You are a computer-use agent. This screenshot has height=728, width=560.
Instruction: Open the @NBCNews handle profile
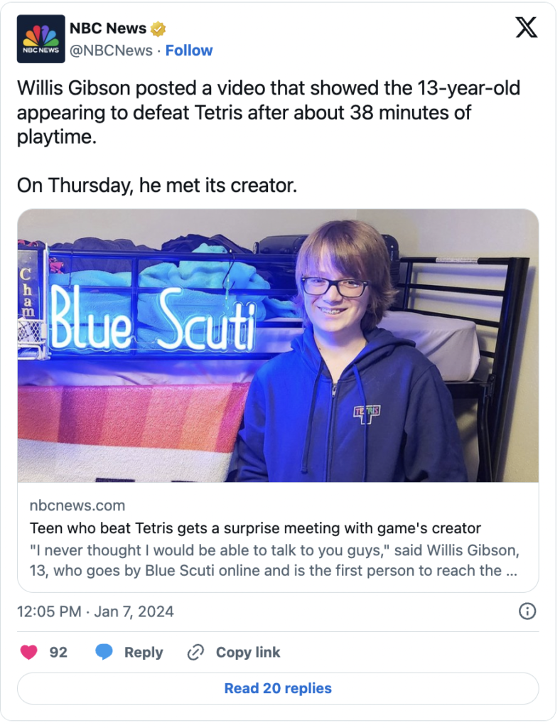110,50
